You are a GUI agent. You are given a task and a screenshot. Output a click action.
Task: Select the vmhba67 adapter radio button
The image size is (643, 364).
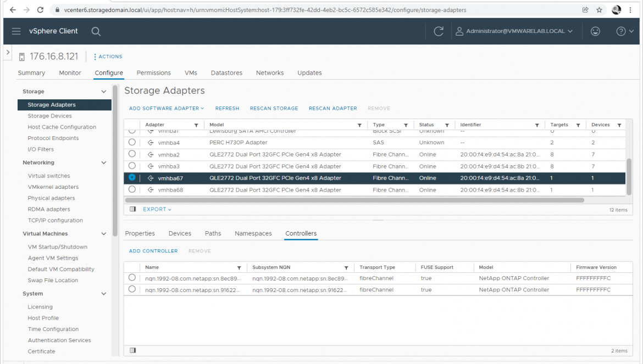pyautogui.click(x=132, y=177)
